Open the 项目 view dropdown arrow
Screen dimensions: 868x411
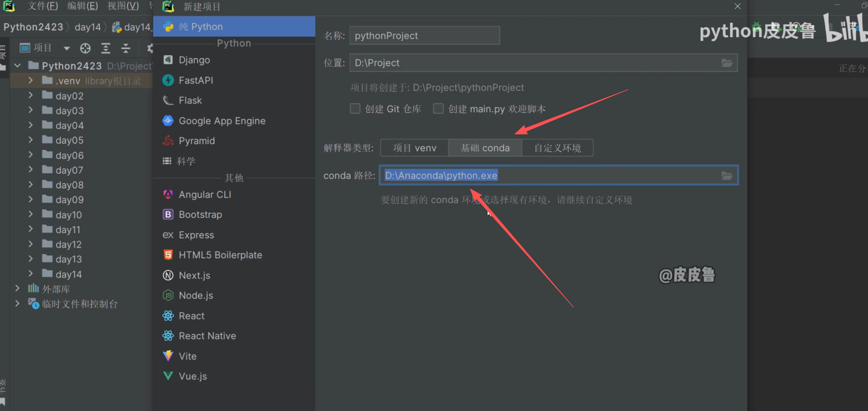(66, 49)
